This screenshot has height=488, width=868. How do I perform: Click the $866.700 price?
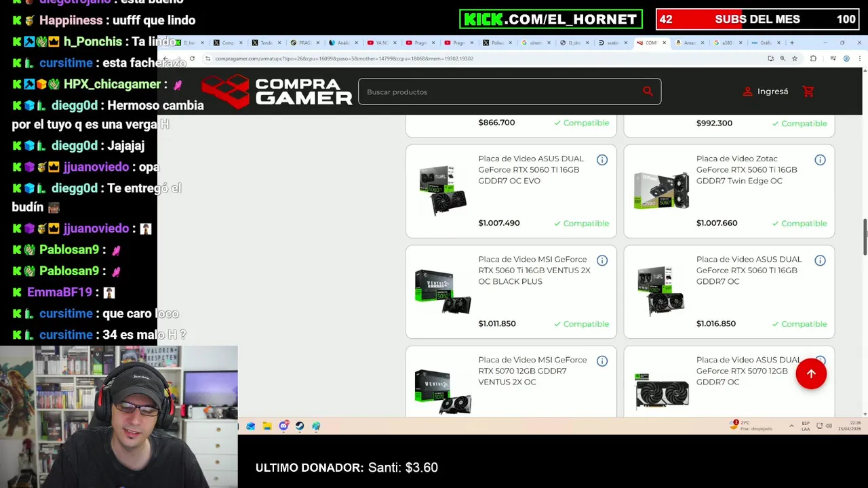(496, 123)
